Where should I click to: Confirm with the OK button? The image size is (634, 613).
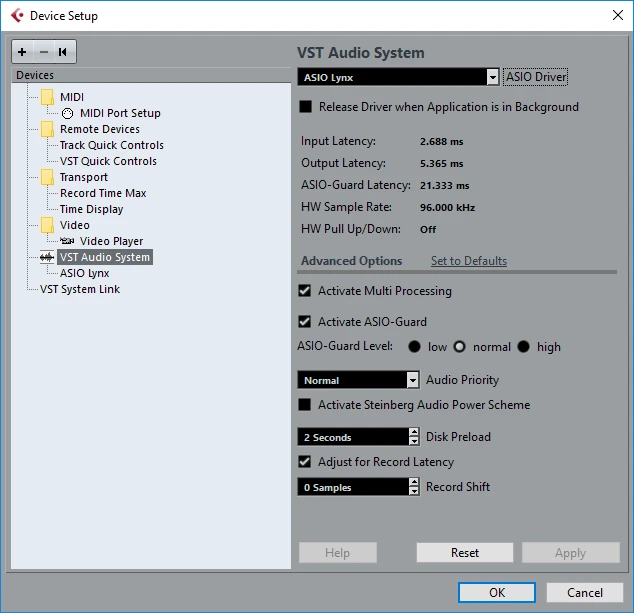click(x=497, y=592)
